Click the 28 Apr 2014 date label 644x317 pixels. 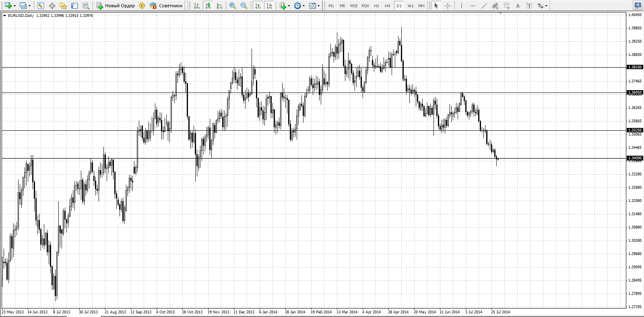point(398,312)
